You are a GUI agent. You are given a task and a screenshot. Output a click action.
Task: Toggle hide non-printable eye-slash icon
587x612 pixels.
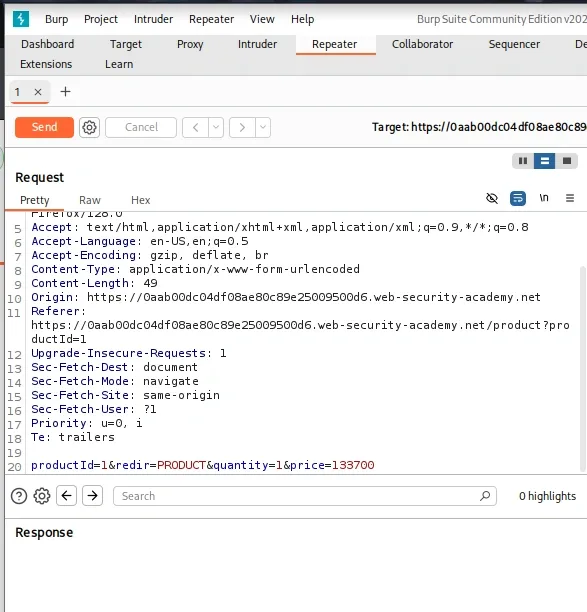tap(492, 198)
